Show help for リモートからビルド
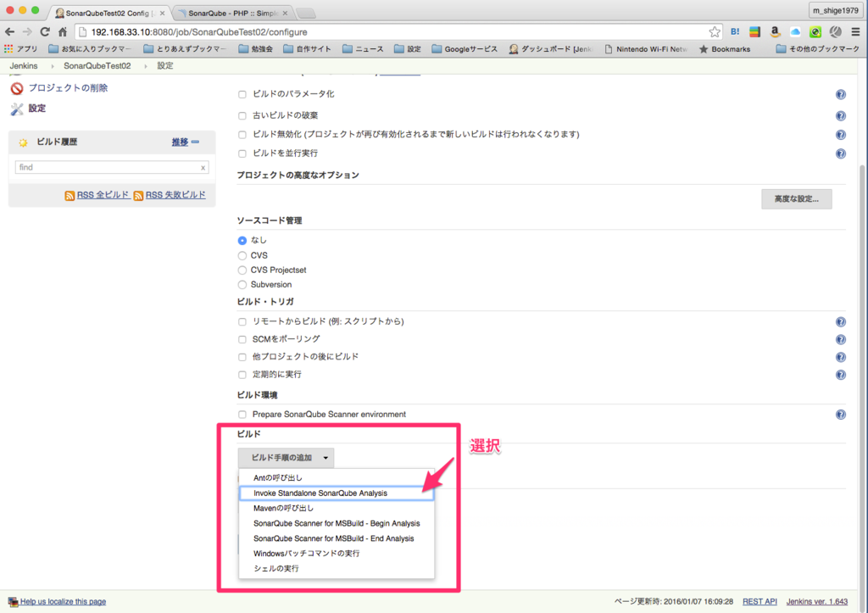This screenshot has width=868, height=613. (x=840, y=321)
